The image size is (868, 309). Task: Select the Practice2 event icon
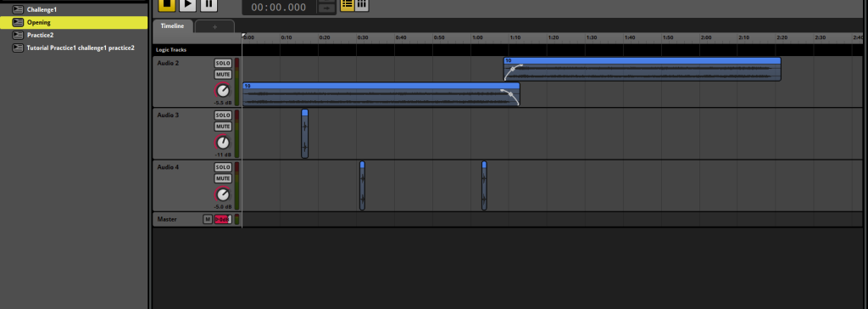[19, 35]
